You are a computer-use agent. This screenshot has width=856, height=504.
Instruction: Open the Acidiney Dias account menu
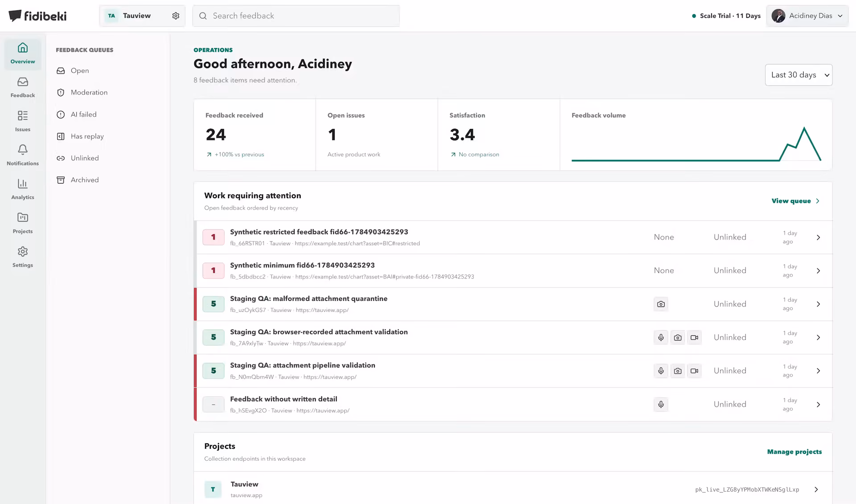point(807,16)
